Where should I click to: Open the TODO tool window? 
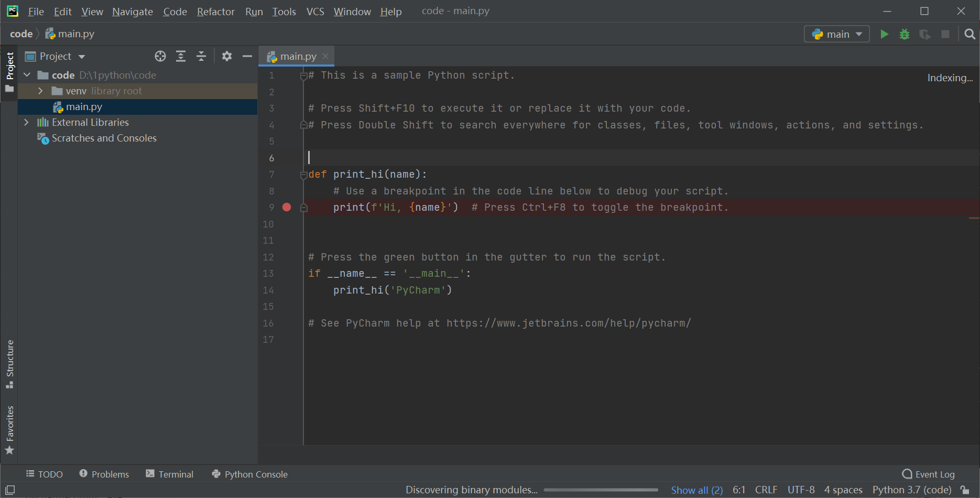coord(45,474)
